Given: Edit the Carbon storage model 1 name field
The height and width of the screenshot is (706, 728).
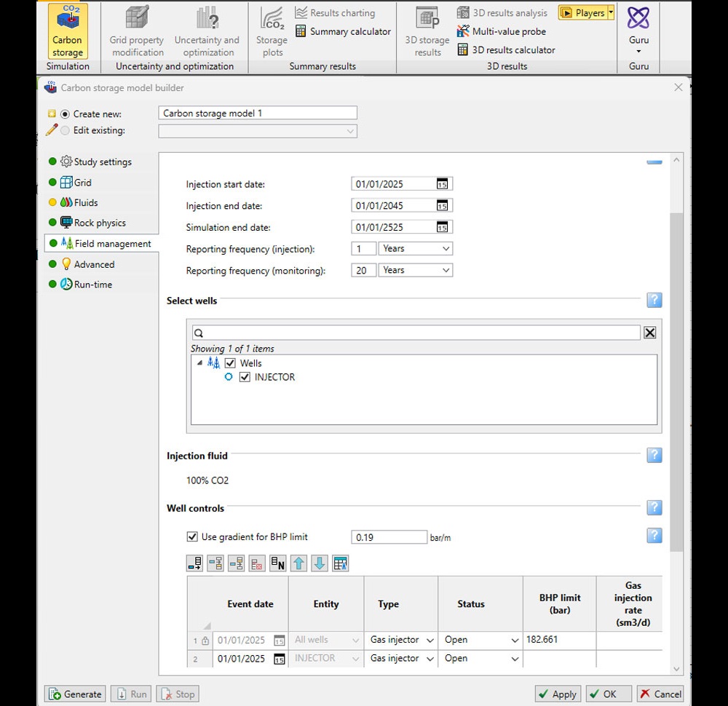Looking at the screenshot, I should coord(258,114).
